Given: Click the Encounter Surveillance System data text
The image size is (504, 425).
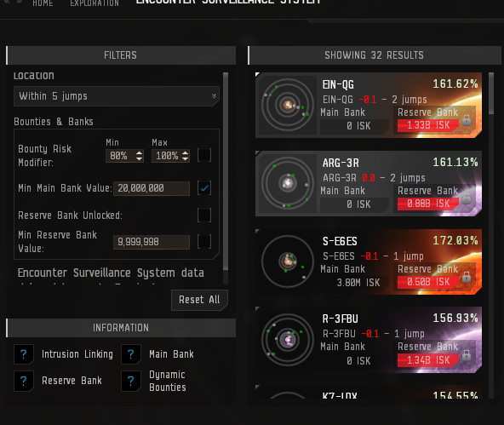Looking at the screenshot, I should [111, 273].
